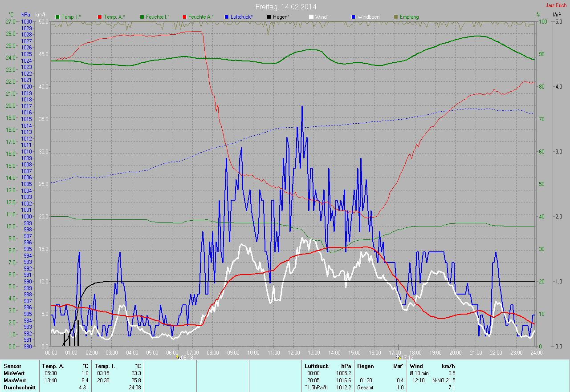Click the green Feuchte I.* legend swatch
The height and width of the screenshot is (392, 570).
142,17
